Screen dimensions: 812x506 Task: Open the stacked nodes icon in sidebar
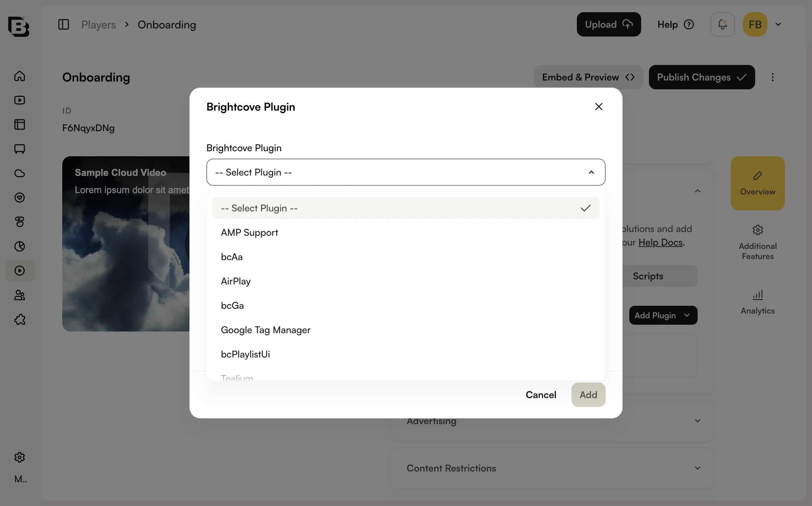20,222
